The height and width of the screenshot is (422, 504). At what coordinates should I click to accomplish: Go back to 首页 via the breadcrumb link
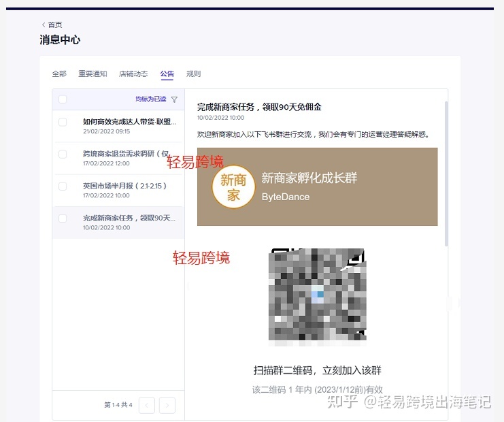[x=52, y=25]
